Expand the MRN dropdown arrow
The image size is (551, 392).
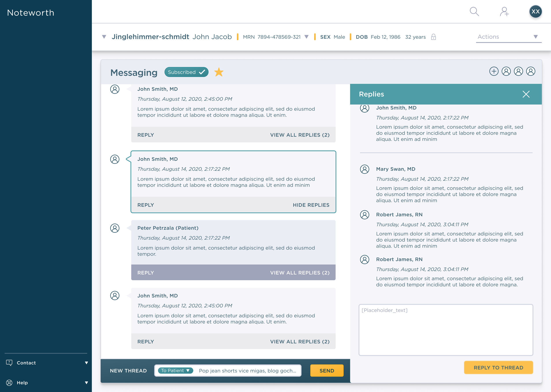coord(306,37)
